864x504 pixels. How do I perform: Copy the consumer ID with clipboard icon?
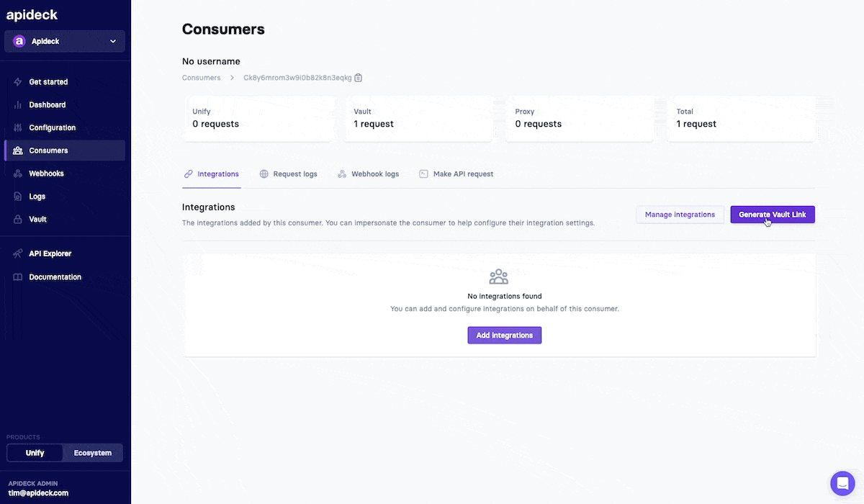click(x=359, y=78)
